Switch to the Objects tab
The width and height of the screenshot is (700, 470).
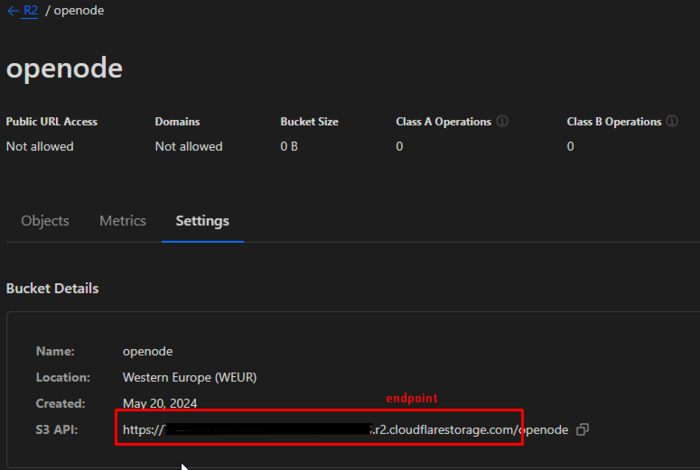pyautogui.click(x=45, y=221)
